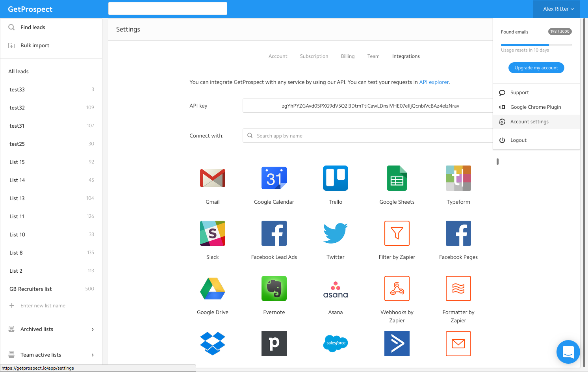Focus the top header search box
The width and height of the screenshot is (588, 372).
point(168,8)
